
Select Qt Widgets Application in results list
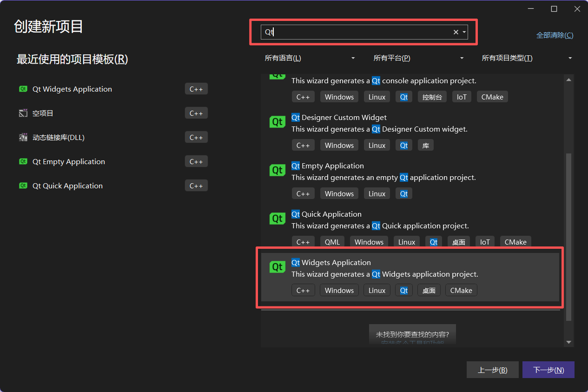[x=410, y=277]
